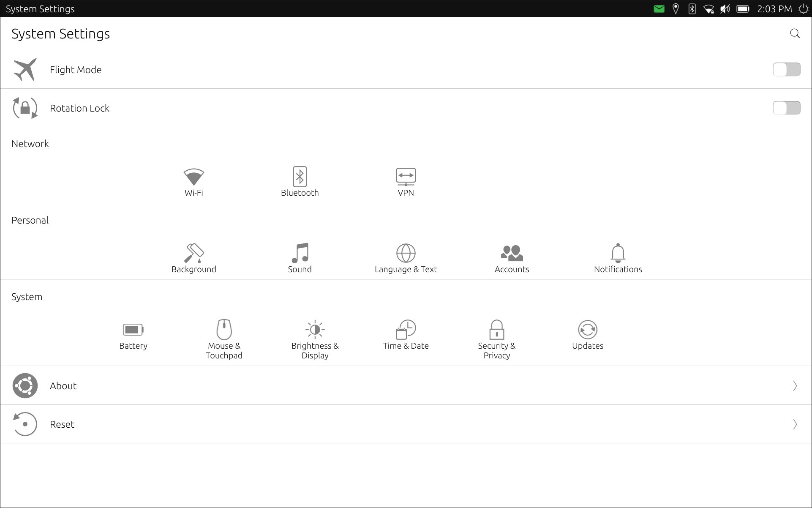Open the messages envelope indicator
Screen dimensions: 812x508
(659, 9)
